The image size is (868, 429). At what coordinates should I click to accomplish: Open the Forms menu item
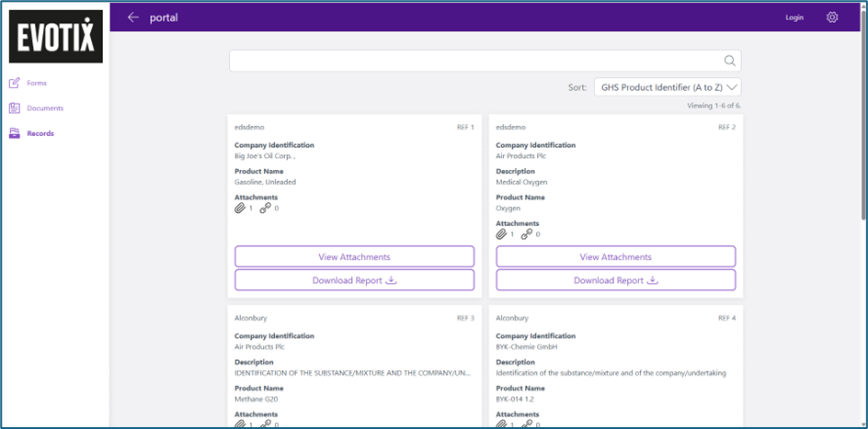pos(37,83)
